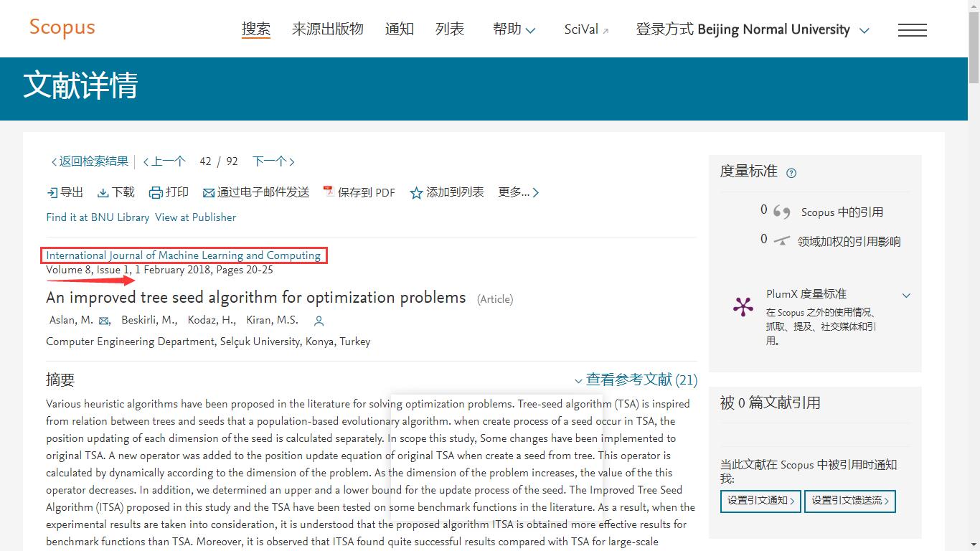The width and height of the screenshot is (980, 551).
Task: Expand the PlumX 度量标准 section chevron
Action: (906, 295)
